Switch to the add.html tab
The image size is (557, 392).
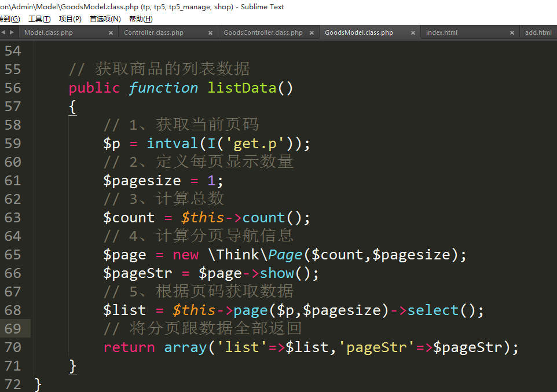538,33
